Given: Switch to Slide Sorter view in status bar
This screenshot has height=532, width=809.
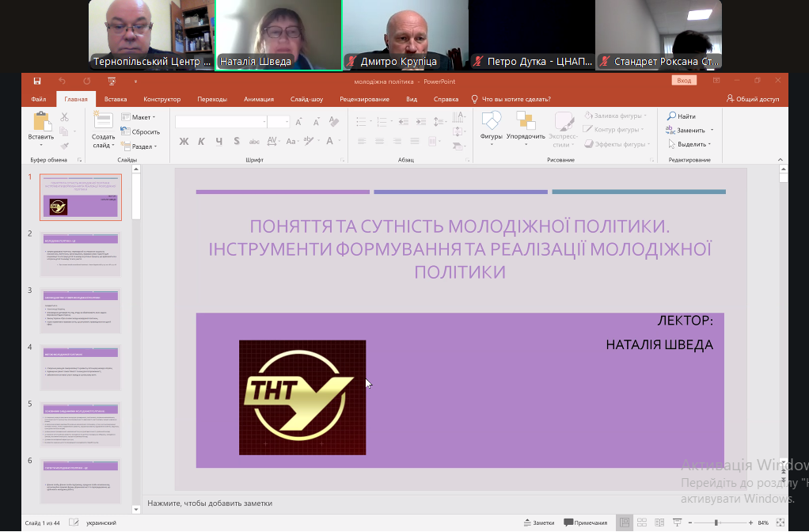Looking at the screenshot, I should [644, 522].
